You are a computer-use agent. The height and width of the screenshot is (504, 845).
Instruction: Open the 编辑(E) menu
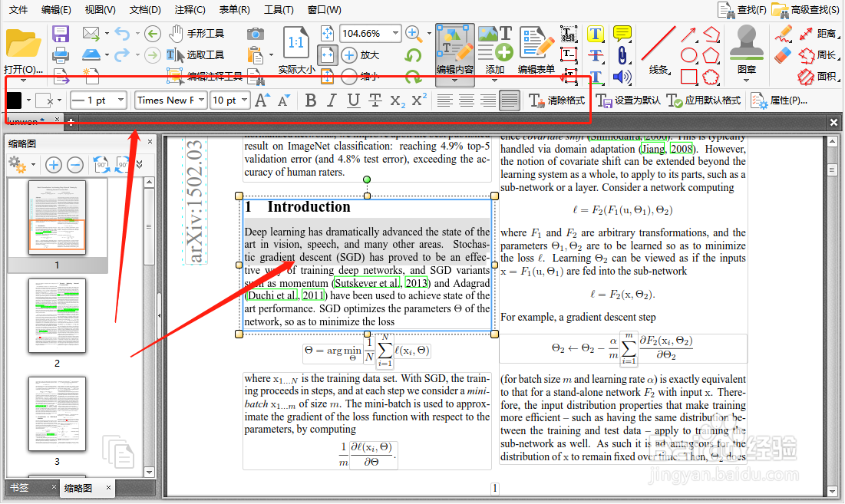pyautogui.click(x=56, y=10)
